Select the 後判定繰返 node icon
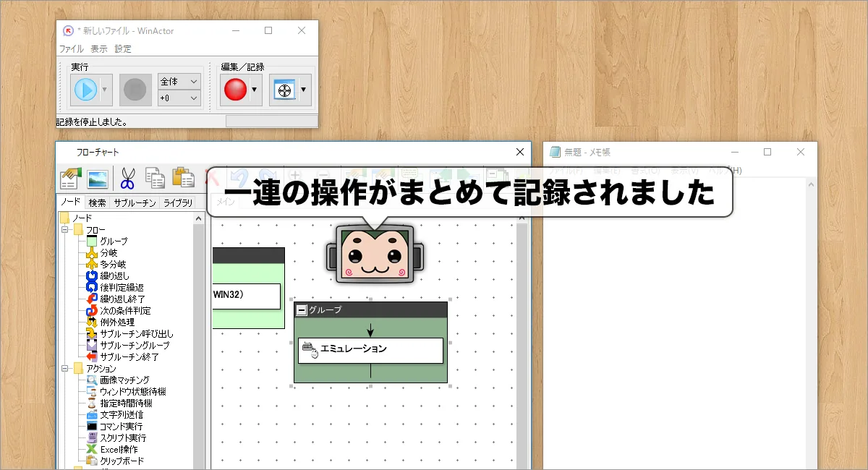This screenshot has width=868, height=470. point(92,287)
